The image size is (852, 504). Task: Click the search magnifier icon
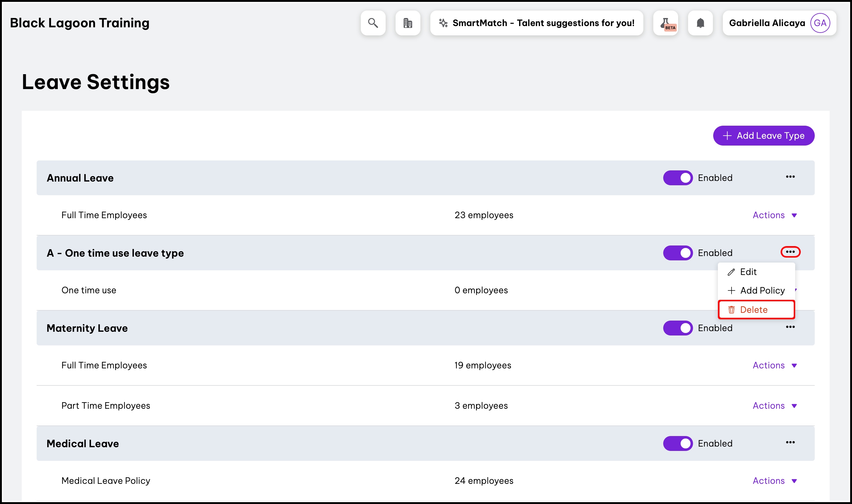(373, 23)
